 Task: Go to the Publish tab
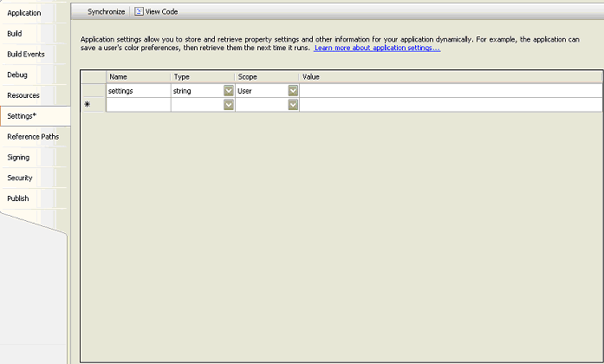click(x=17, y=198)
